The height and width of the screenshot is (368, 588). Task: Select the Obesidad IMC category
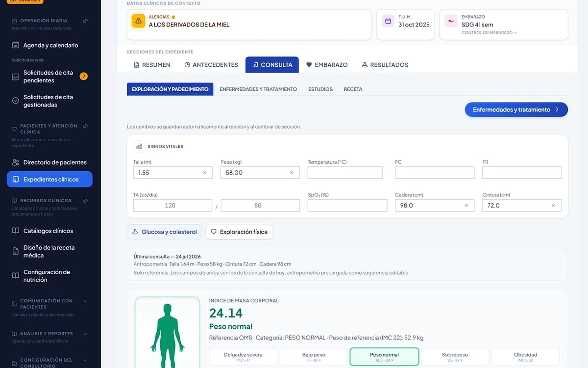(x=525, y=357)
